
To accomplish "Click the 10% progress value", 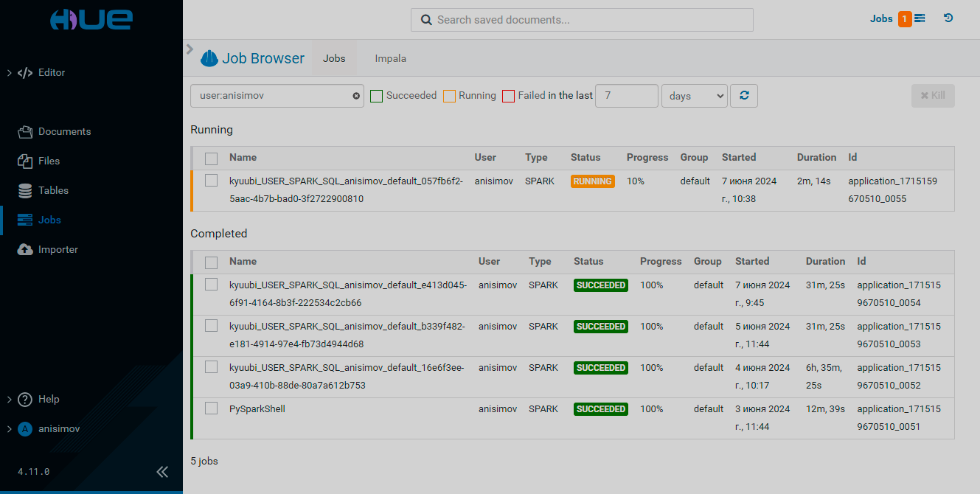I will coord(636,181).
